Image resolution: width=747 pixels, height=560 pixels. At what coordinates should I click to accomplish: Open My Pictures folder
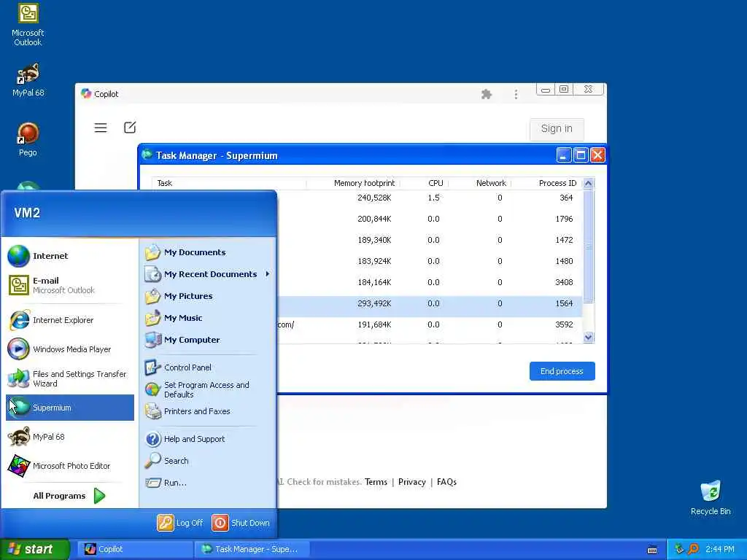pos(208,296)
